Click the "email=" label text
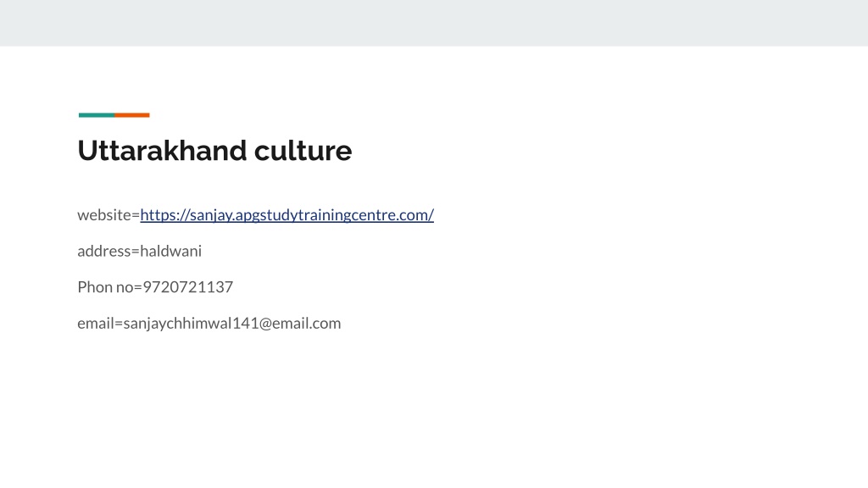Image resolution: width=868 pixels, height=488 pixels. pyautogui.click(x=100, y=323)
